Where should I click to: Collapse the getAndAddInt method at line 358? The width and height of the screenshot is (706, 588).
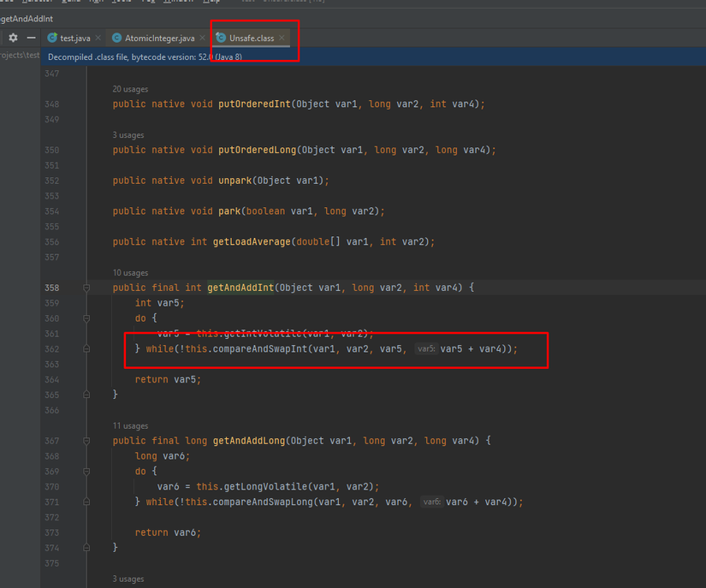86,288
